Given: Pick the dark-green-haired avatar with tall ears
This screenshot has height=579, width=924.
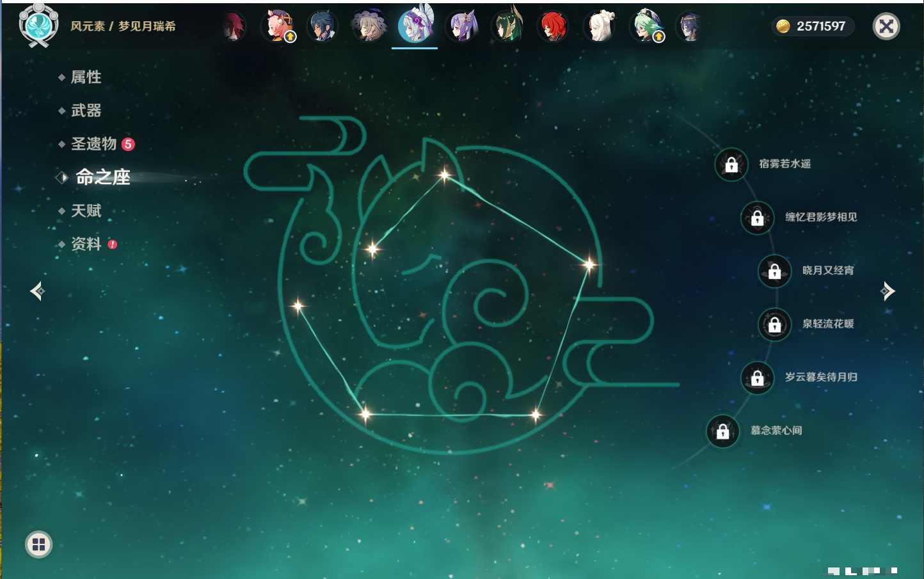Looking at the screenshot, I should pos(507,26).
